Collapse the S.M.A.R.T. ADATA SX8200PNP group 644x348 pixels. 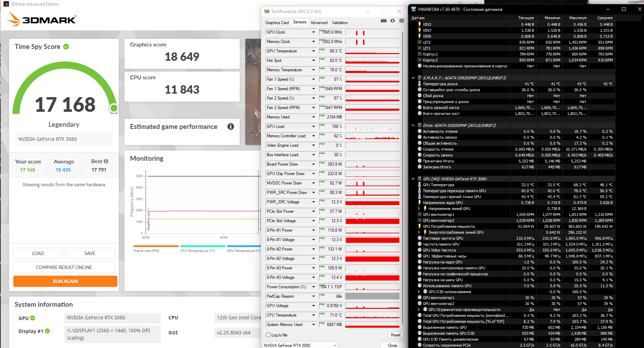tap(413, 78)
